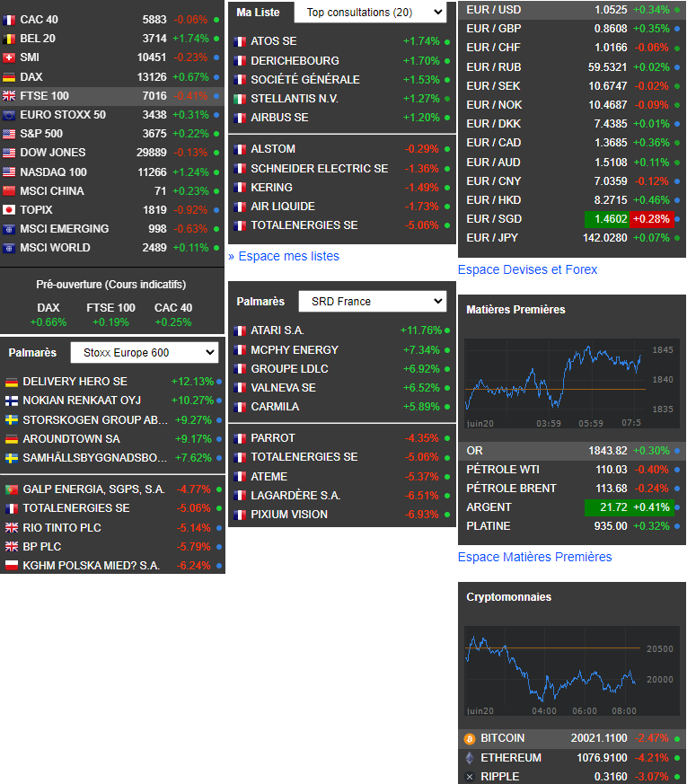Select the DOW JONES index row
The width and height of the screenshot is (687, 784).
(x=112, y=153)
